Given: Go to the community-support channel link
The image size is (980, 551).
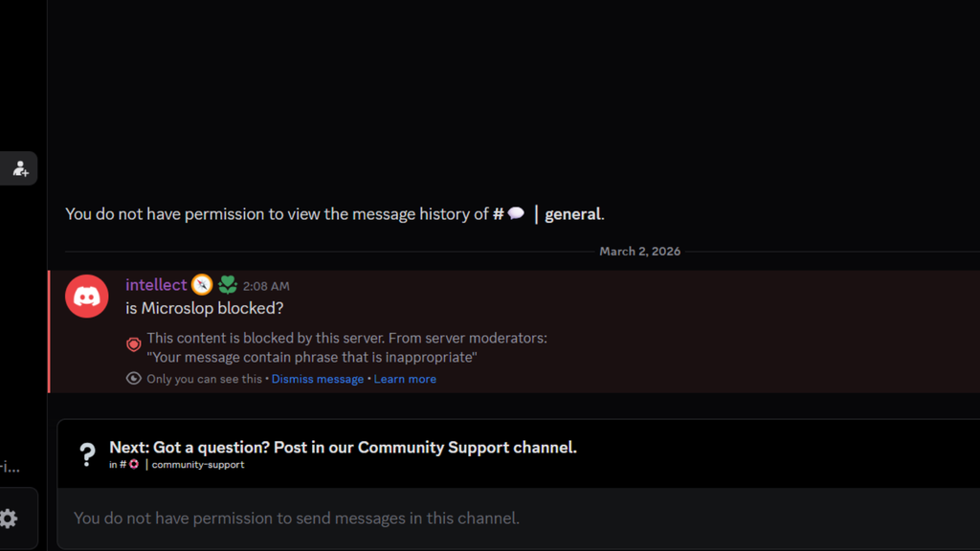Looking at the screenshot, I should (197, 465).
